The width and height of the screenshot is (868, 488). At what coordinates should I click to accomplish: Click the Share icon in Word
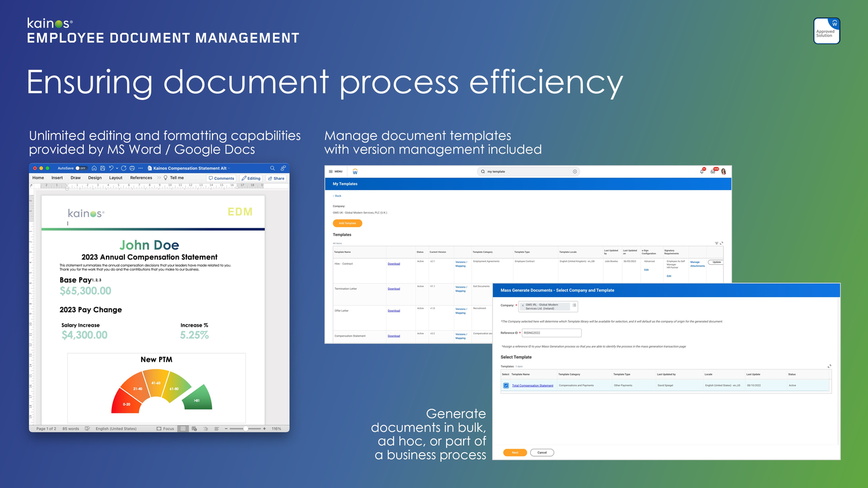275,178
